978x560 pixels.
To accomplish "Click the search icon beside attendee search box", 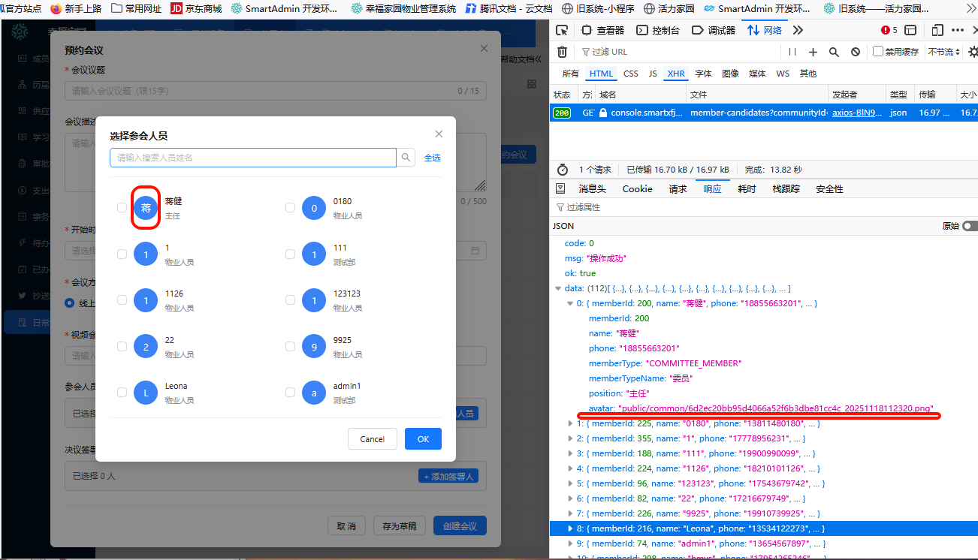I will point(406,158).
